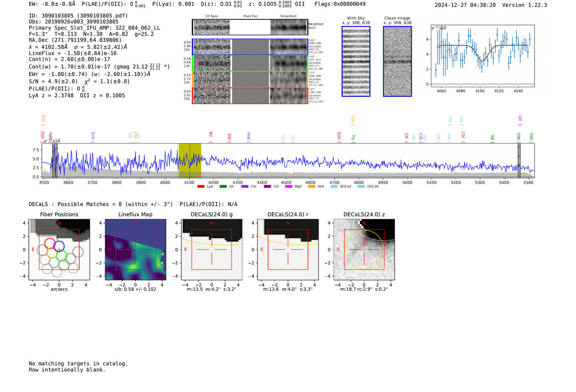Click the EWr value line
This screenshot has height=392, width=576.
[x=89, y=74]
